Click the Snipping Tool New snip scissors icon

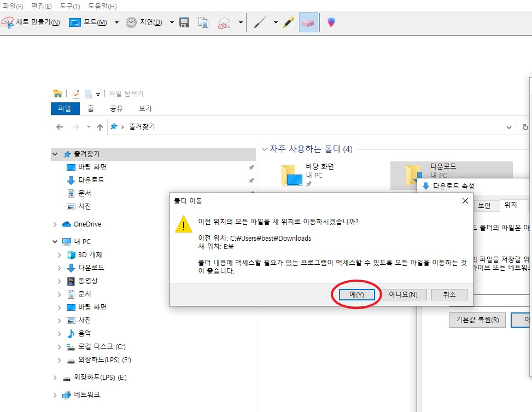pyautogui.click(x=8, y=22)
